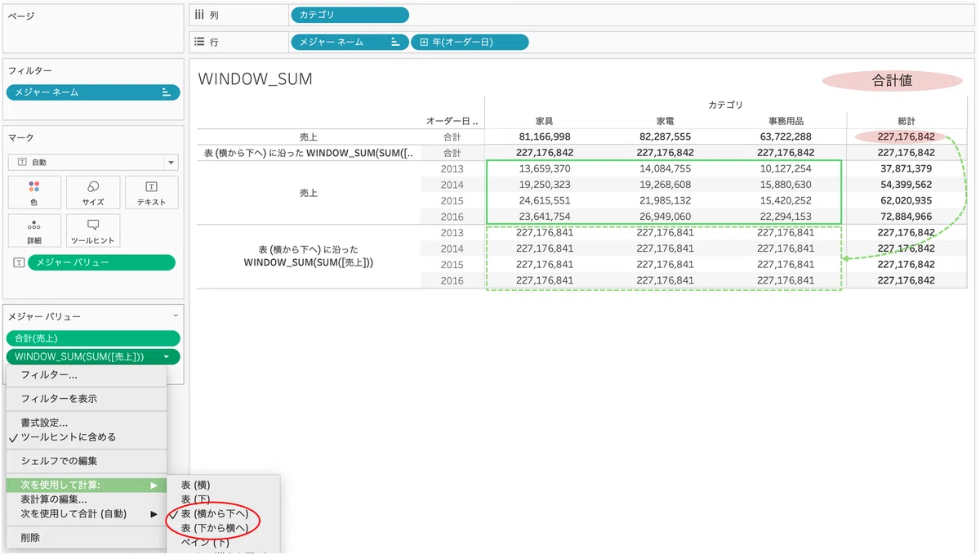Open the 詳細 (Detail) mark card
Screen dimensions: 980x555
point(33,231)
